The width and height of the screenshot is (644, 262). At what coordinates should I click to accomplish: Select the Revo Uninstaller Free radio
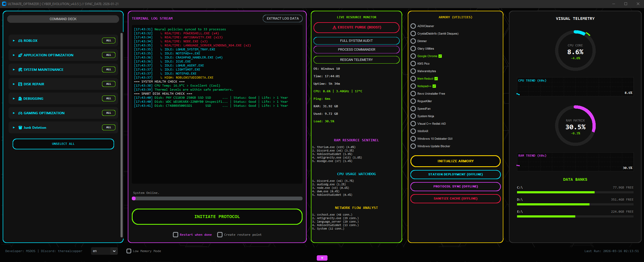click(413, 94)
